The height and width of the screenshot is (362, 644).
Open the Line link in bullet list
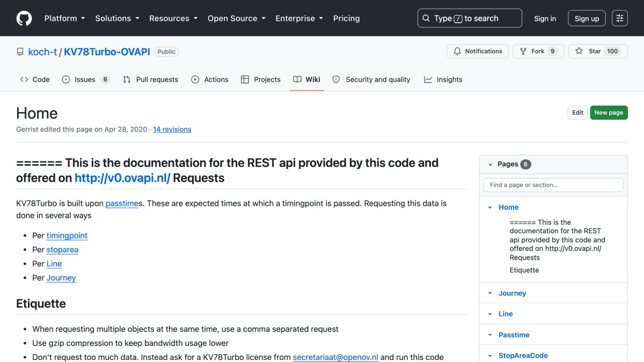54,264
